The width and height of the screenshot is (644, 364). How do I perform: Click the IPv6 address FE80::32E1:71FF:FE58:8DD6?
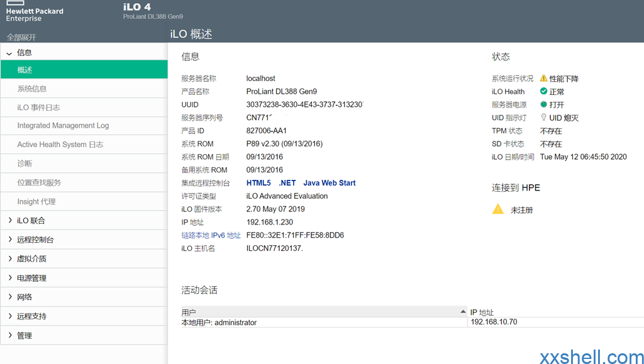pyautogui.click(x=296, y=236)
